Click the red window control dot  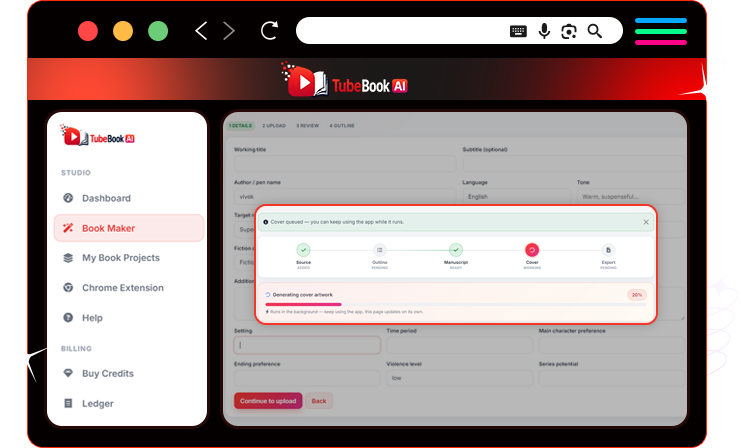pyautogui.click(x=88, y=31)
